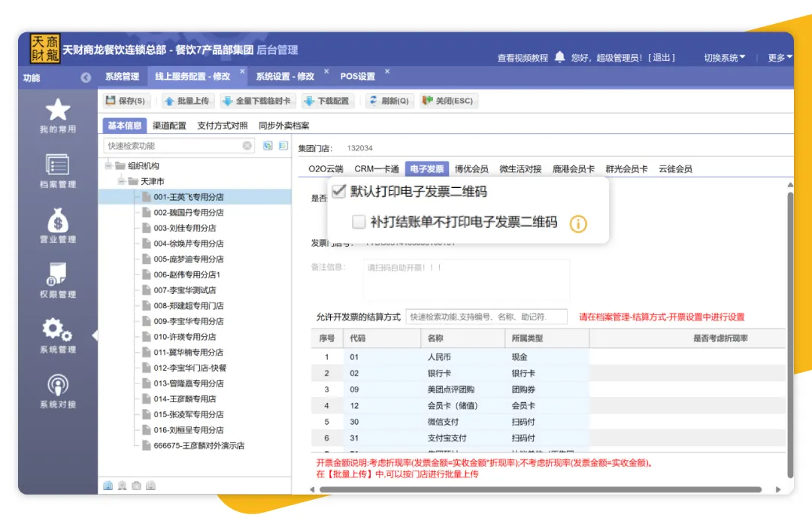The height and width of the screenshot is (524, 812).
Task: Select 支付方式对照 sub-tab
Action: tap(222, 126)
